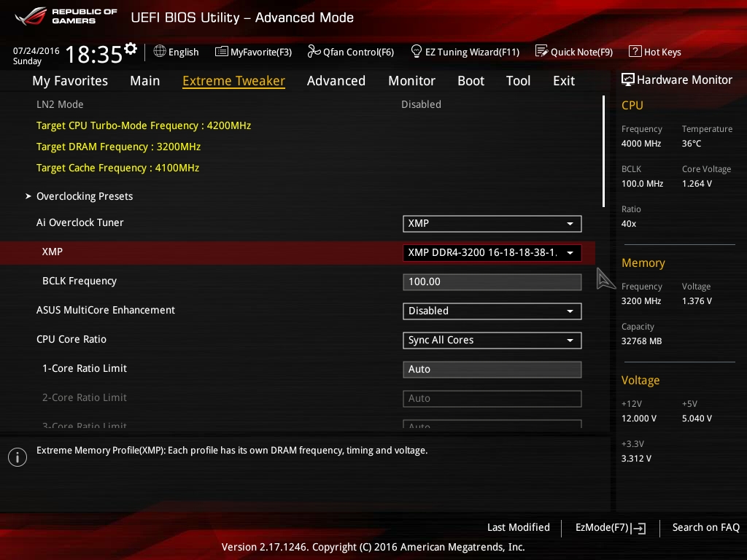The image size is (747, 560).
Task: Click Memory frequency value 3200 MHz
Action: [x=640, y=301]
